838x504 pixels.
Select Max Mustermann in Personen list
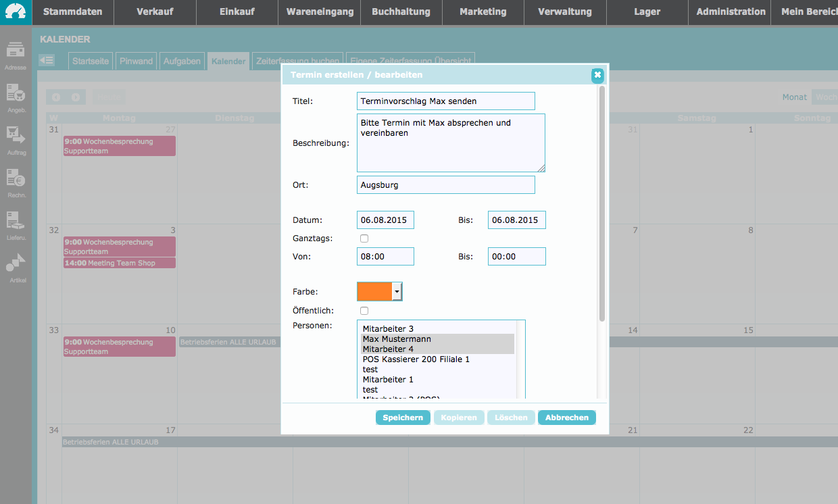click(397, 339)
